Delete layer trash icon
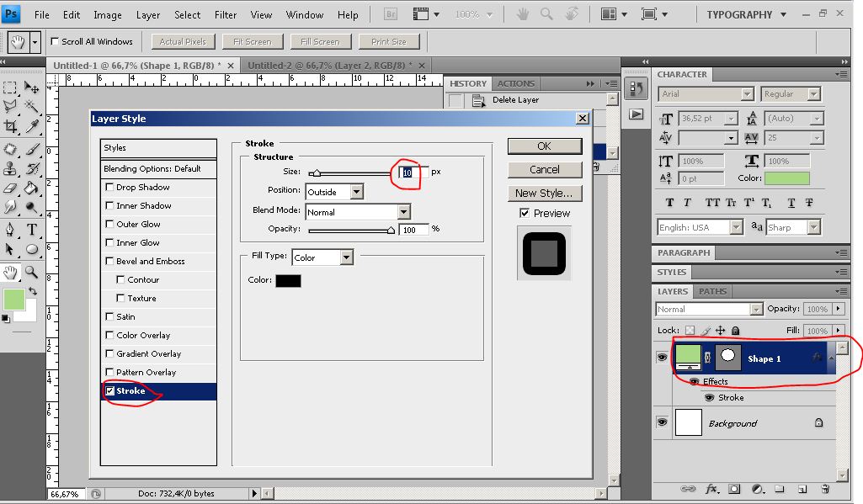The image size is (863, 504). coord(825,489)
